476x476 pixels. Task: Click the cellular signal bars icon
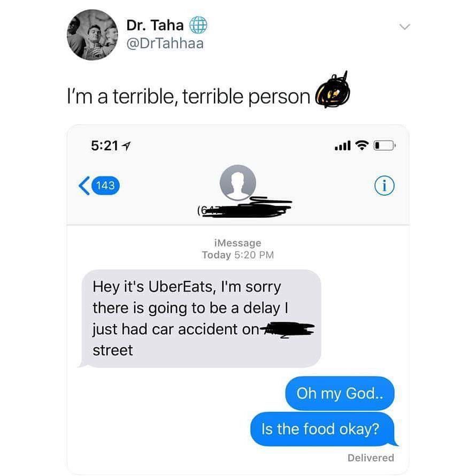(342, 145)
